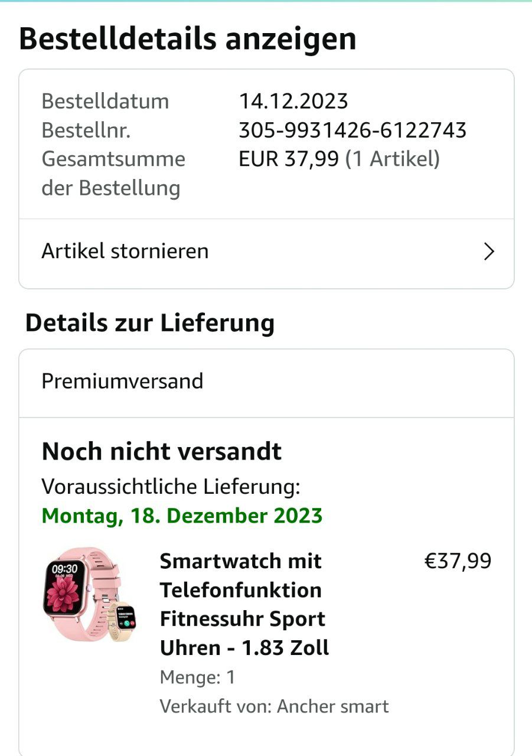Click the Voraussichtliche Lieferung label
532x756 pixels.
click(x=171, y=487)
